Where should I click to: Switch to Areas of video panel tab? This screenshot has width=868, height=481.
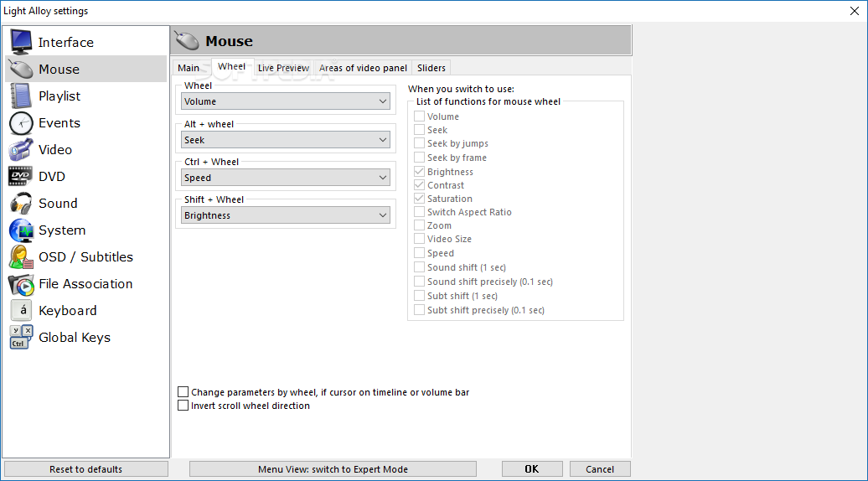(x=363, y=68)
